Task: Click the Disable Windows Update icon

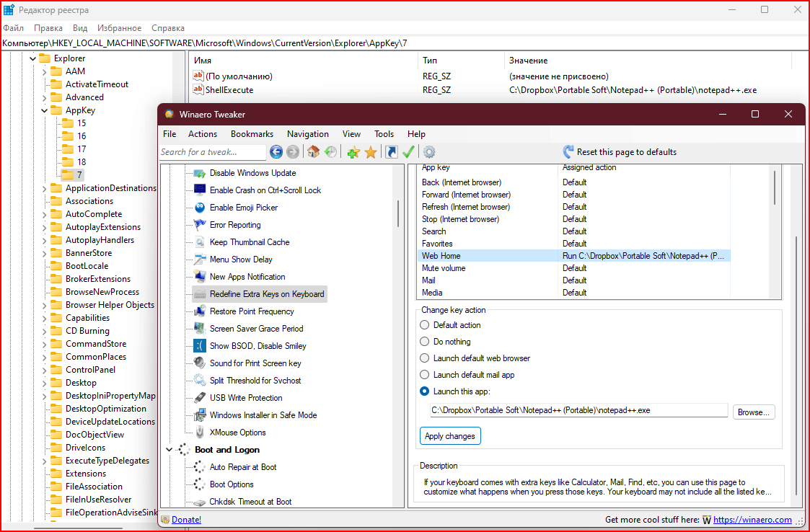Action: point(200,173)
